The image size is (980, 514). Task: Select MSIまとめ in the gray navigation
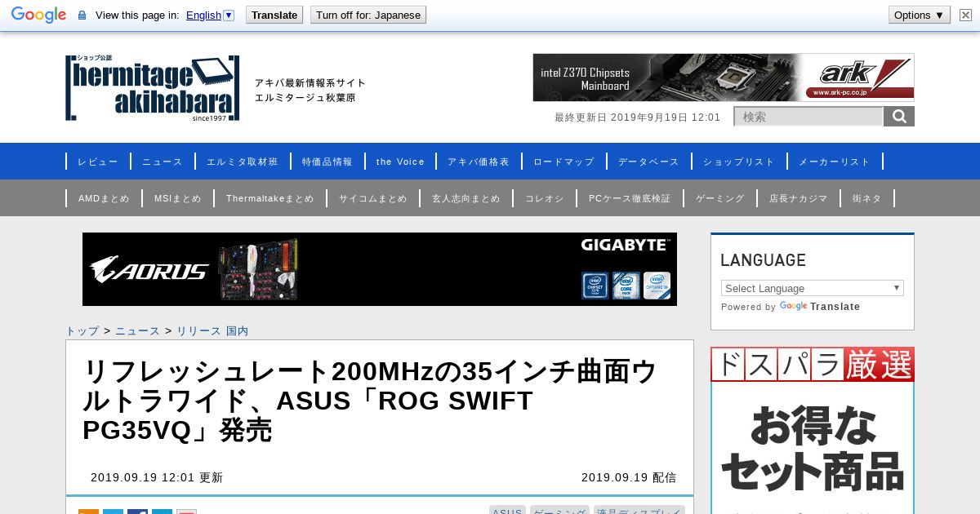point(178,198)
